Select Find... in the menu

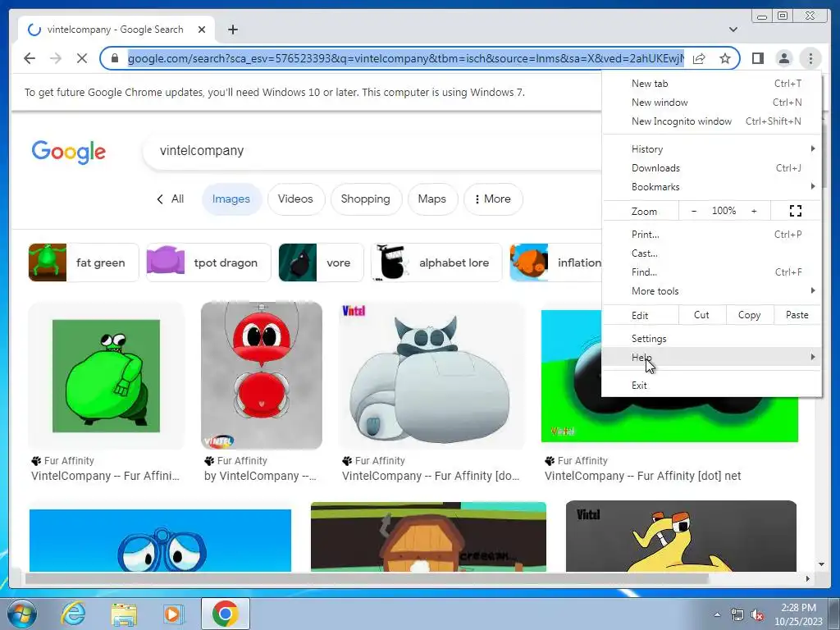coord(712,272)
